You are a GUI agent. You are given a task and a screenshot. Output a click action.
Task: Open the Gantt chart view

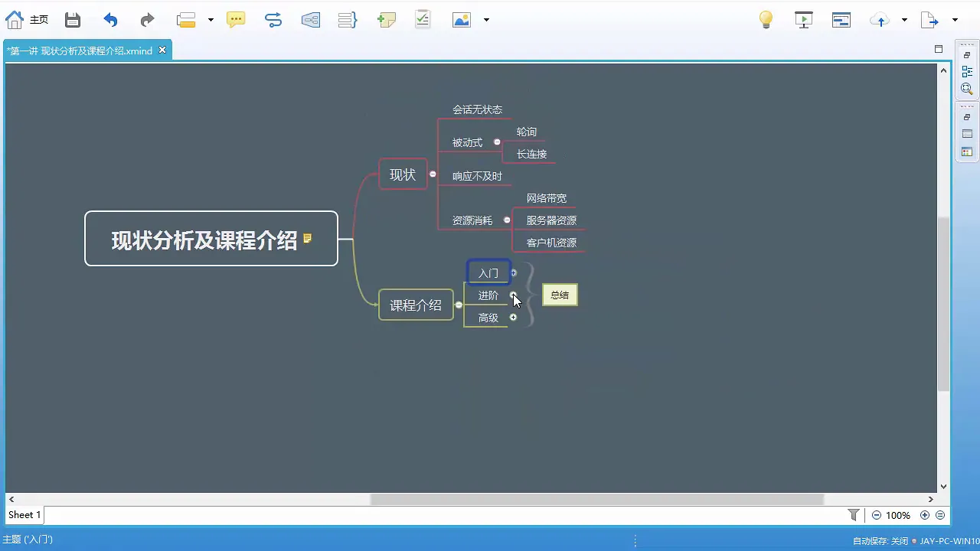coord(841,21)
